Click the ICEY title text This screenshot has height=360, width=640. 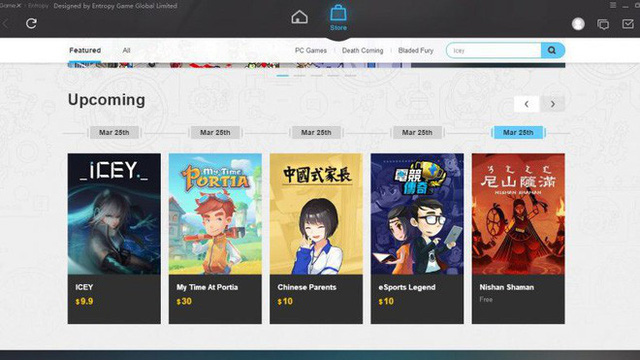(84, 287)
